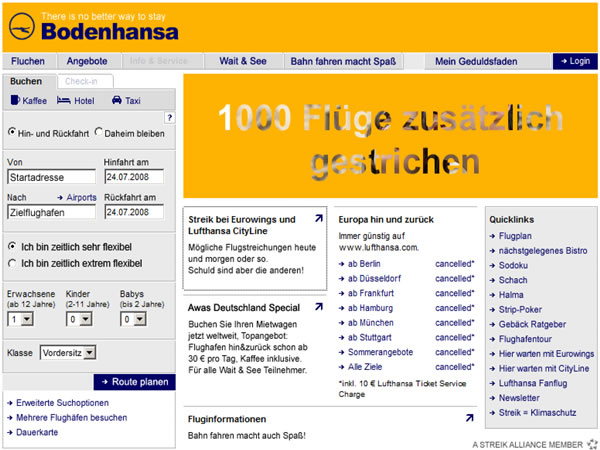The height and width of the screenshot is (450, 600).
Task: Click the Login button
Action: click(575, 61)
